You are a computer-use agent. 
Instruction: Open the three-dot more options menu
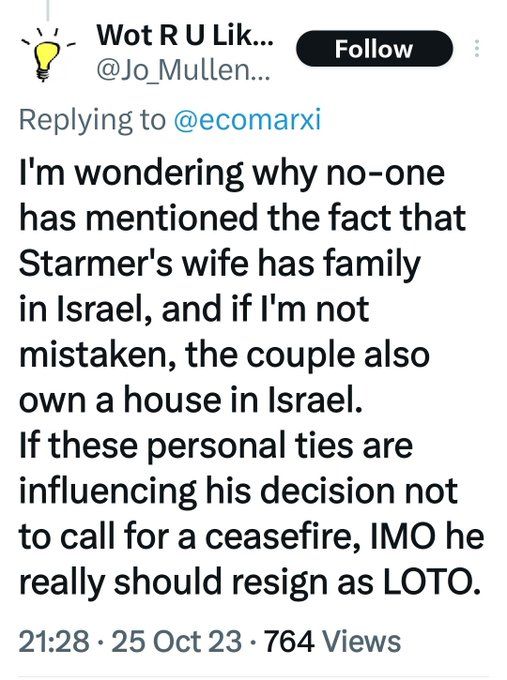click(x=477, y=49)
